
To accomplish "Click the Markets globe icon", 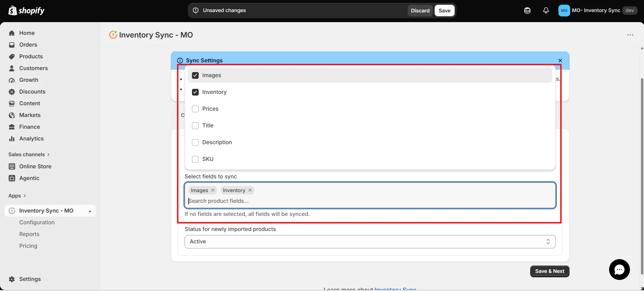I will pos(12,115).
